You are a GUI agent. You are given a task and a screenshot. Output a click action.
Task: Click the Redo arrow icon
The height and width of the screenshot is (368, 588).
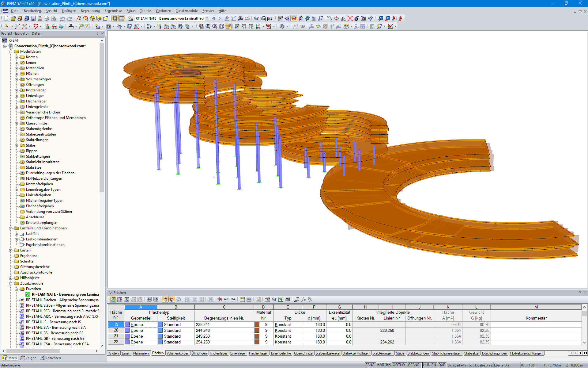coord(70,18)
